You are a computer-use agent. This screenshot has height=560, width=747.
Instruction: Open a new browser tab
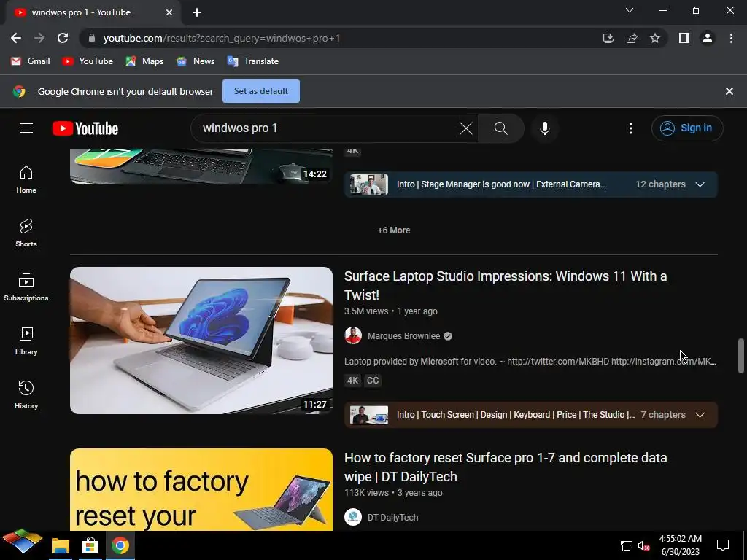197,12
